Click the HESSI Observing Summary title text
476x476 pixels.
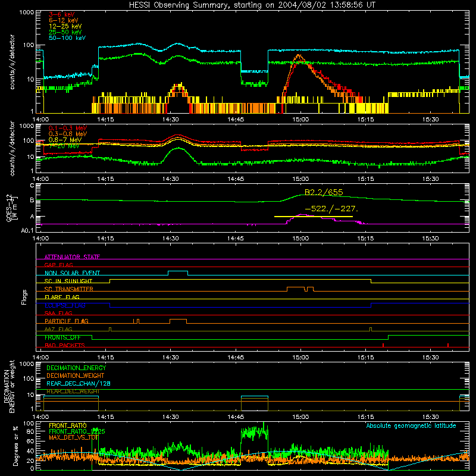click(252, 5)
